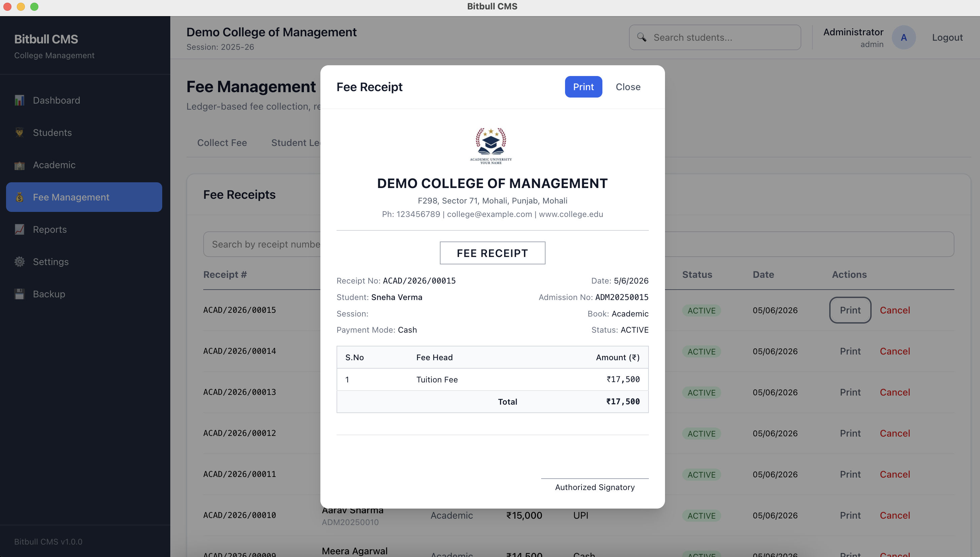The width and height of the screenshot is (980, 557).
Task: Click the ₹15,000 amount in the table
Action: (x=524, y=515)
